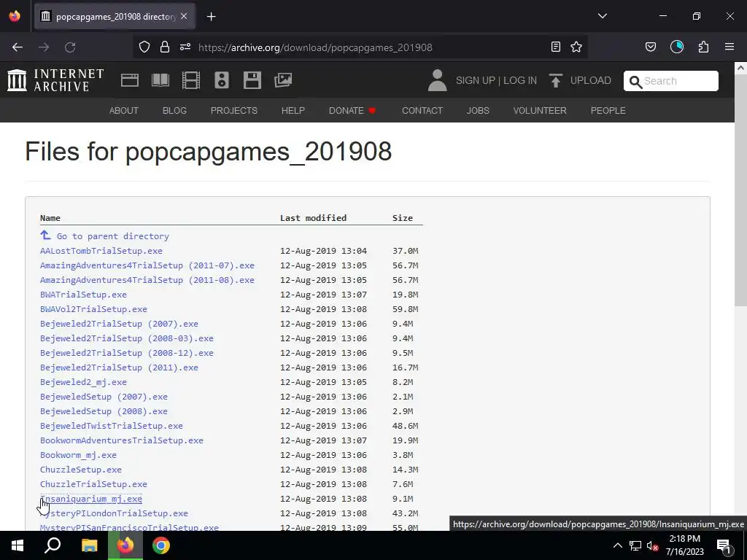The height and width of the screenshot is (560, 747).
Task: Open the tracking protection shield icon
Action: [144, 47]
